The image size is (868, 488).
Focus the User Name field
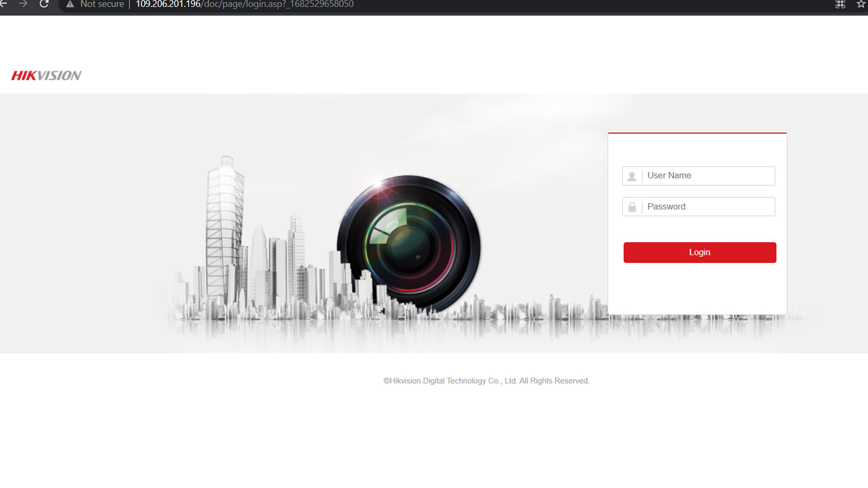(698, 176)
